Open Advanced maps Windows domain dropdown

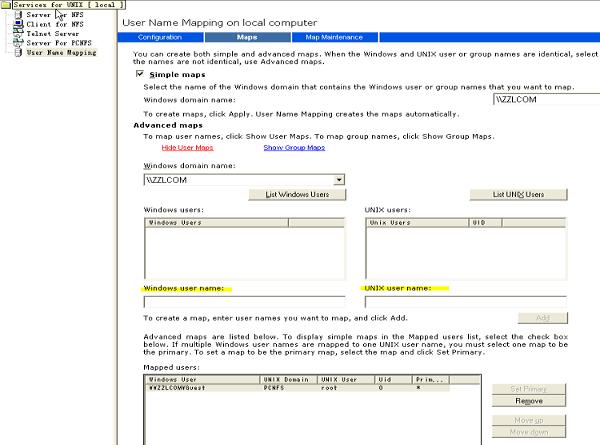pos(339,179)
